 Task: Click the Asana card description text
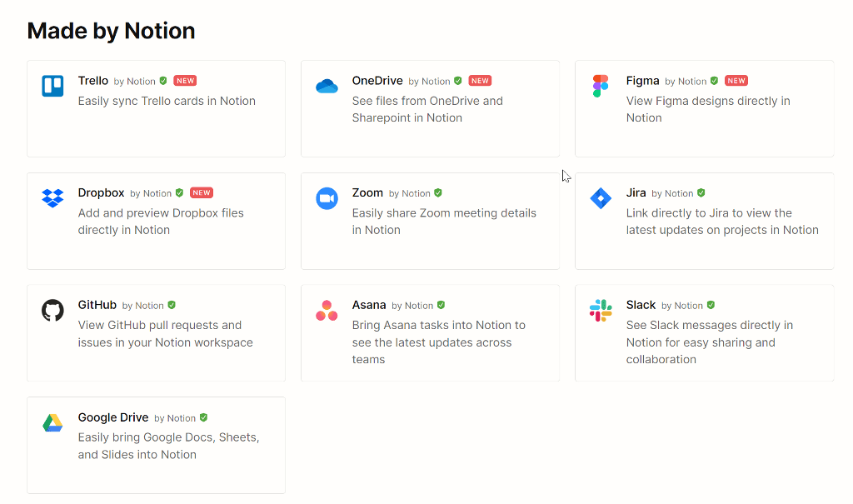(x=438, y=342)
